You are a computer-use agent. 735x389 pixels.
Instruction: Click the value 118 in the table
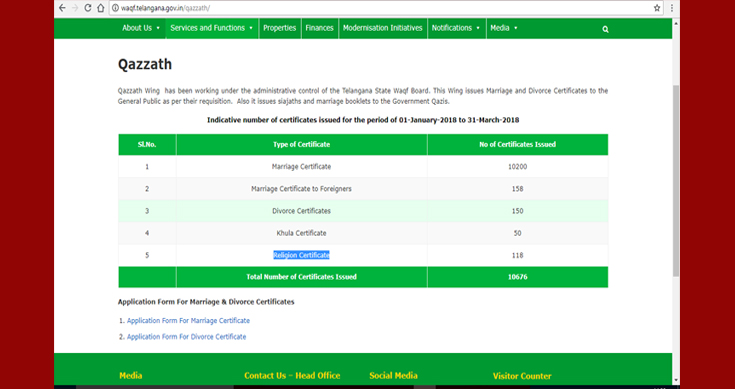[x=518, y=255]
